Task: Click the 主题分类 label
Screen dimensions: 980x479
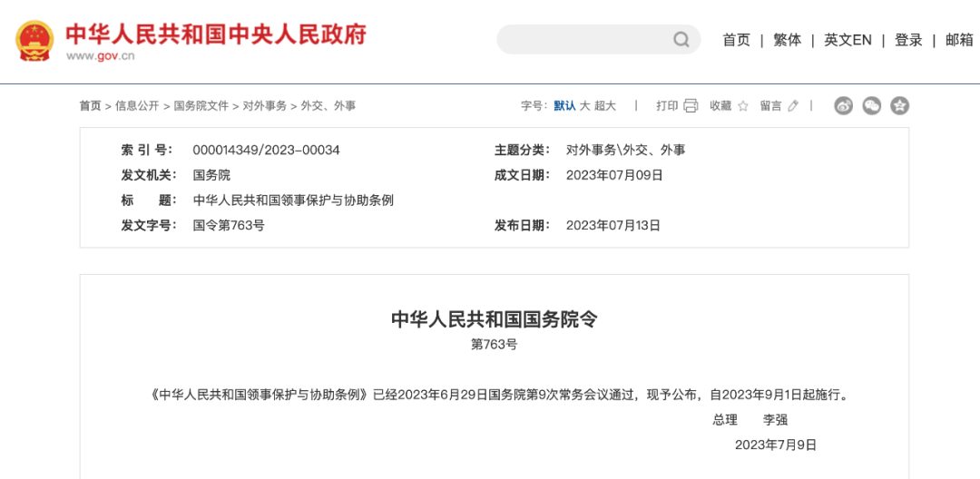Action: click(x=523, y=151)
